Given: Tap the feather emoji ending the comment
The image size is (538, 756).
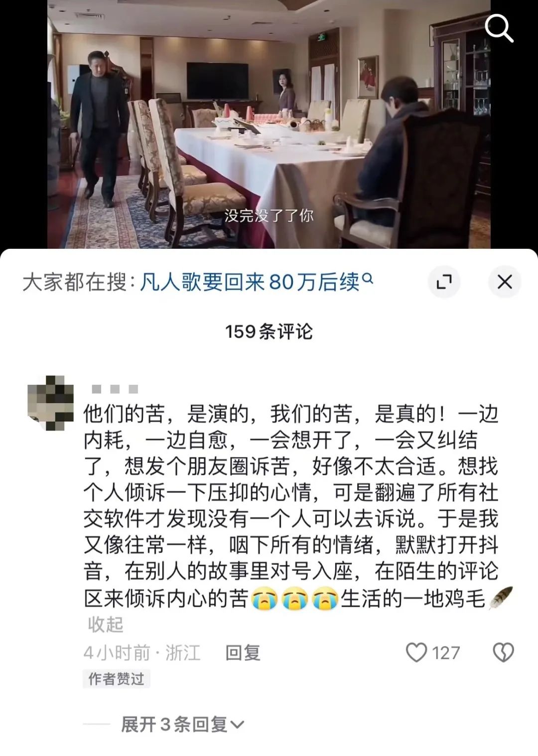Looking at the screenshot, I should 501,598.
